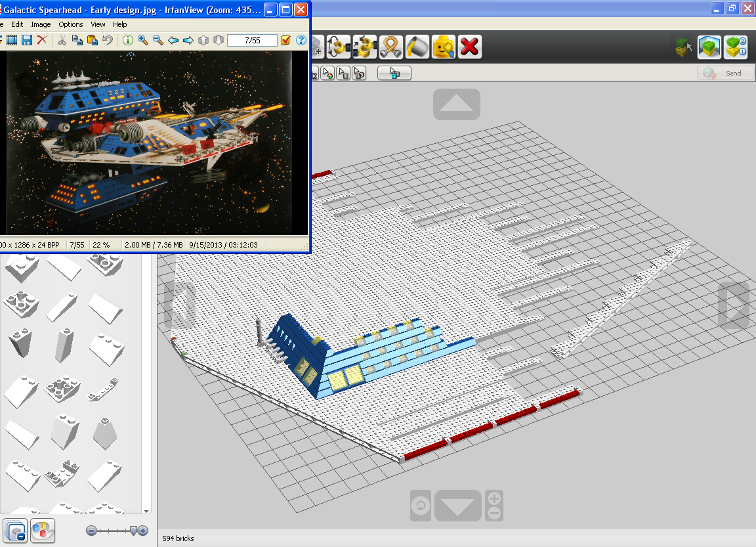The width and height of the screenshot is (756, 547).
Task: Switch to View mode icon
Action: coord(709,47)
